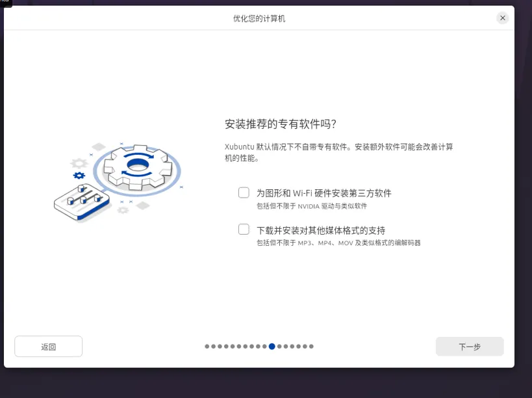Click the MP3, MP4, MOV codec description subtitle
The height and width of the screenshot is (398, 532).
338,243
